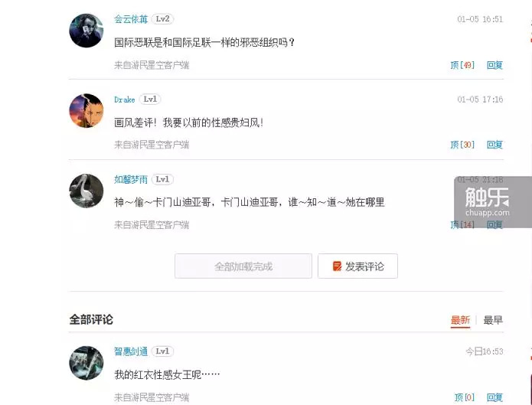The image size is (532, 405).
Task: Click the 发表评论 pencil icon
Action: (338, 266)
